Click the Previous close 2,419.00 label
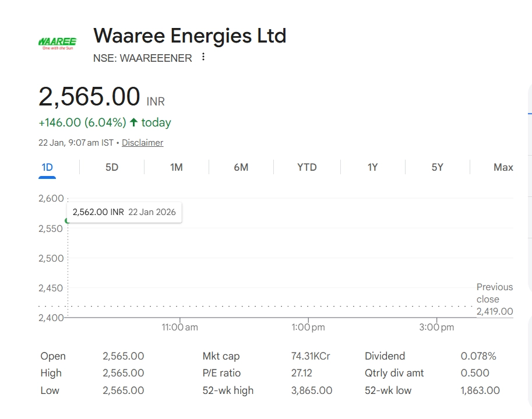This screenshot has width=532, height=419. 494,299
